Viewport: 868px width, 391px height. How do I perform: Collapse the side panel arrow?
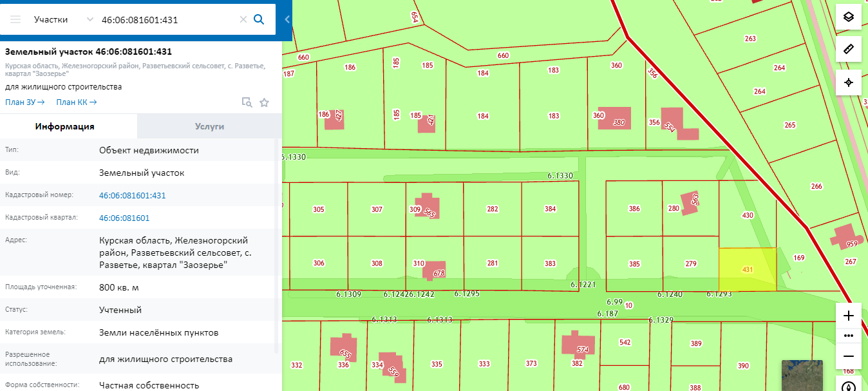coord(287,19)
